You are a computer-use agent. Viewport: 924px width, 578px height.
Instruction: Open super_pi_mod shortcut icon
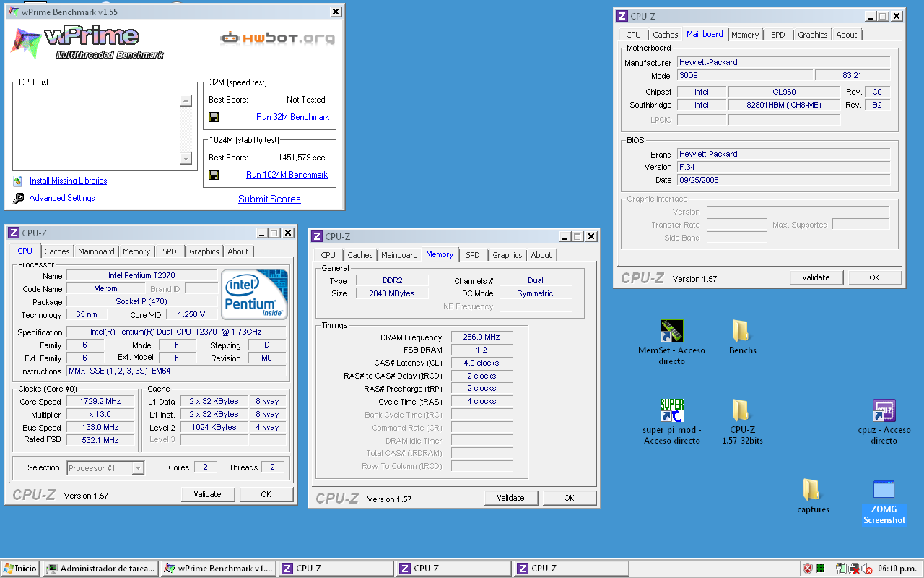point(671,410)
